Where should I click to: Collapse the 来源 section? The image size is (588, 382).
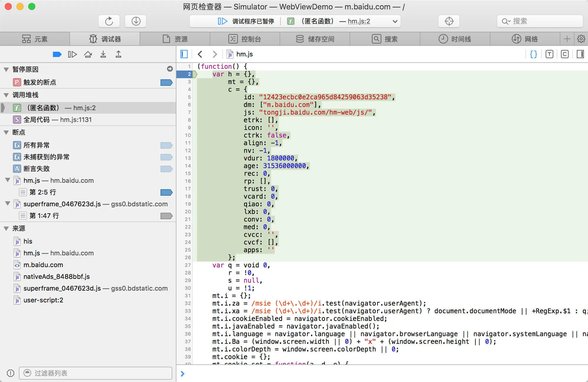6,229
